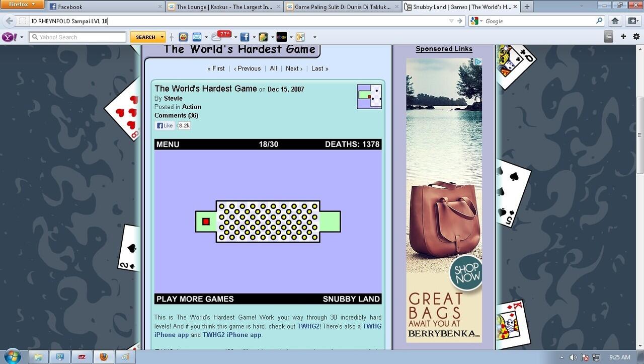Click The World's Hardest Game title link
644x364 pixels.
tap(206, 89)
